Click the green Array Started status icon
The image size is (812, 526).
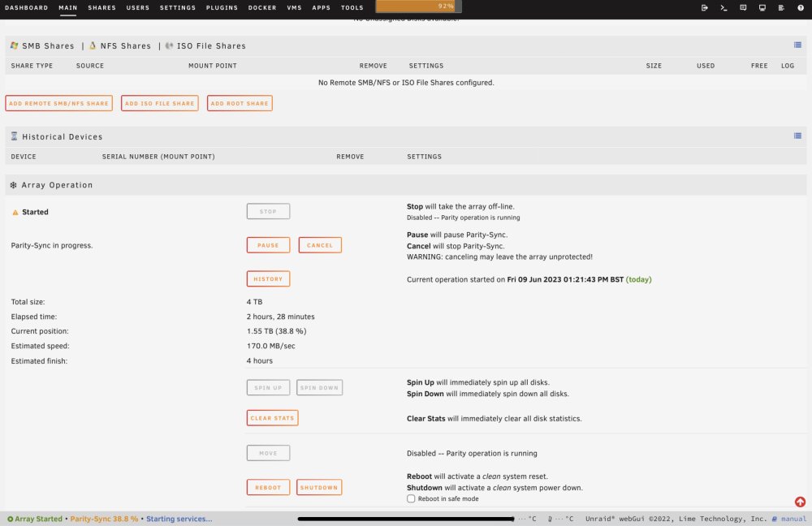[x=10, y=519]
